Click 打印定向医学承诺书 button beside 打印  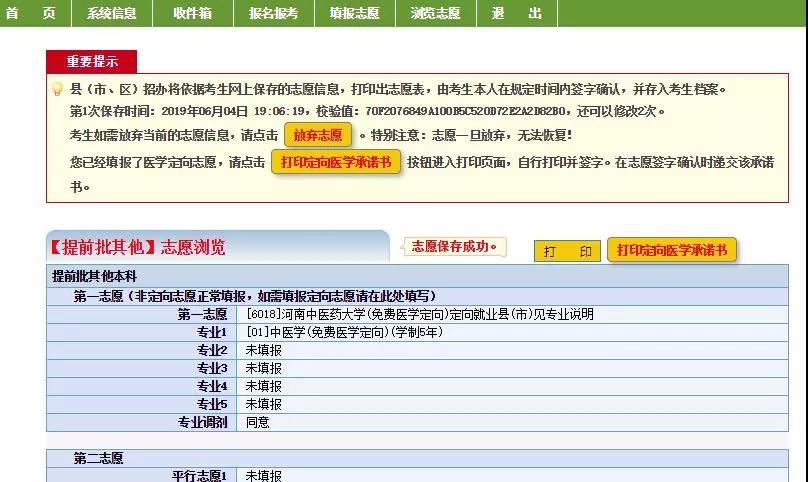(x=672, y=250)
